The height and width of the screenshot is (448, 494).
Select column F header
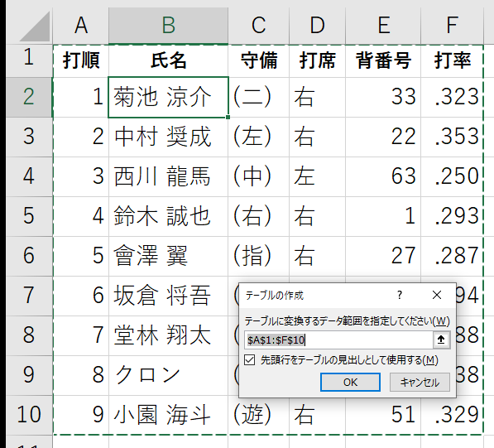[452, 25]
